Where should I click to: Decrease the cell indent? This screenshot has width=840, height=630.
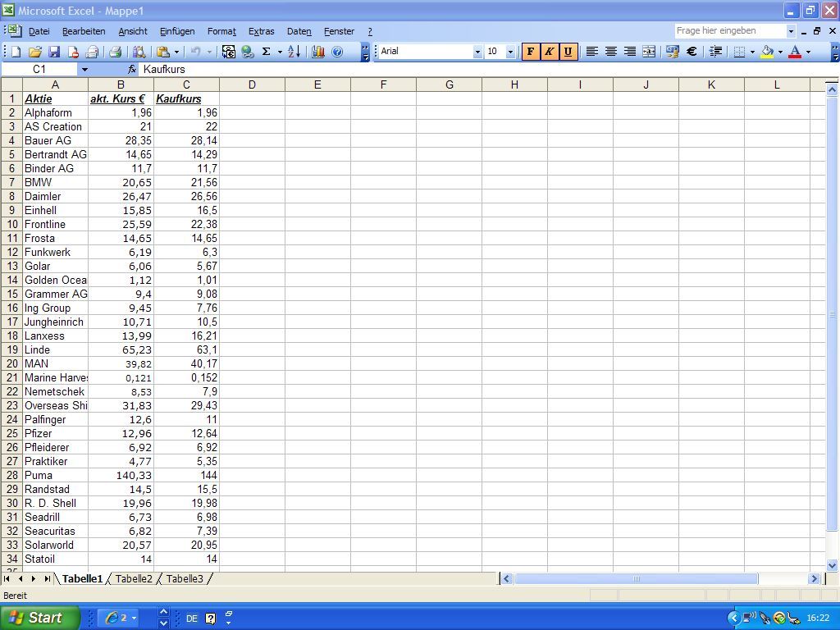pos(715,52)
